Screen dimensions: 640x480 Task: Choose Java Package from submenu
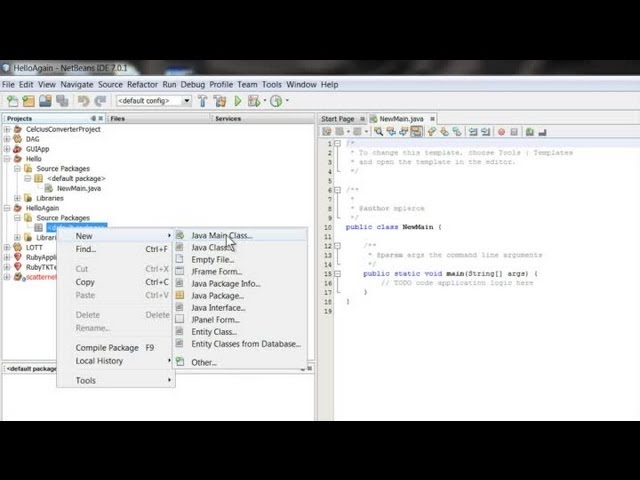240,296
